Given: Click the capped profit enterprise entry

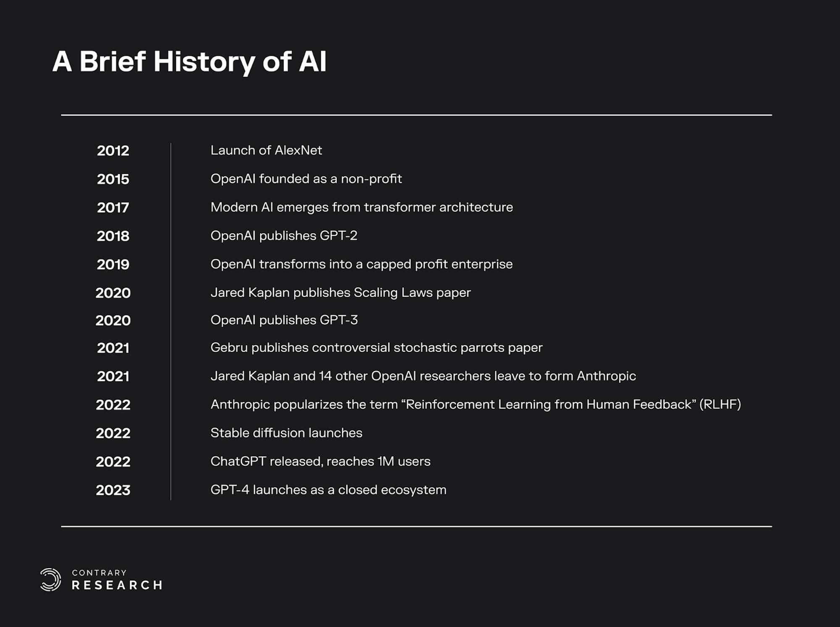Looking at the screenshot, I should (x=361, y=264).
